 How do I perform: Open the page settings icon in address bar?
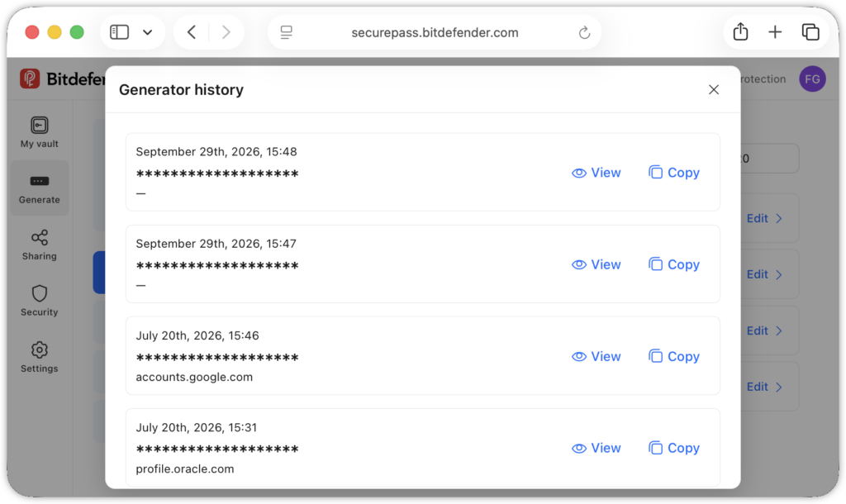tap(287, 32)
